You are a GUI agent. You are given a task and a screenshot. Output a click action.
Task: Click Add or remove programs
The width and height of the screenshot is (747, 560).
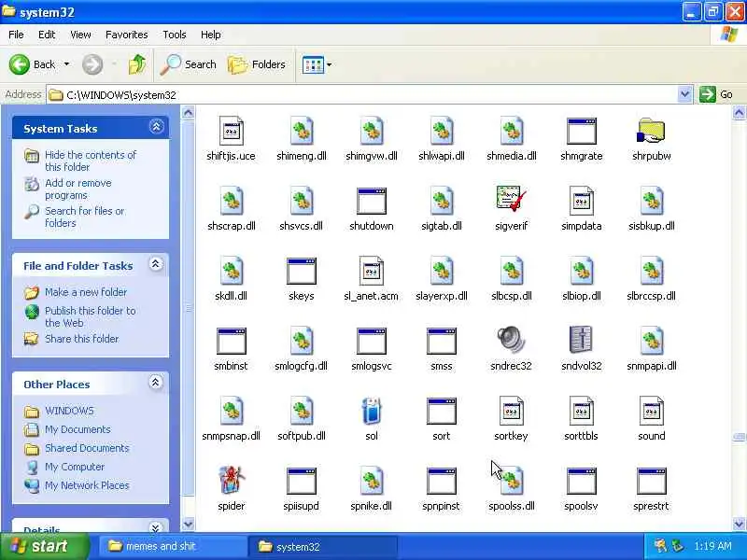[78, 189]
